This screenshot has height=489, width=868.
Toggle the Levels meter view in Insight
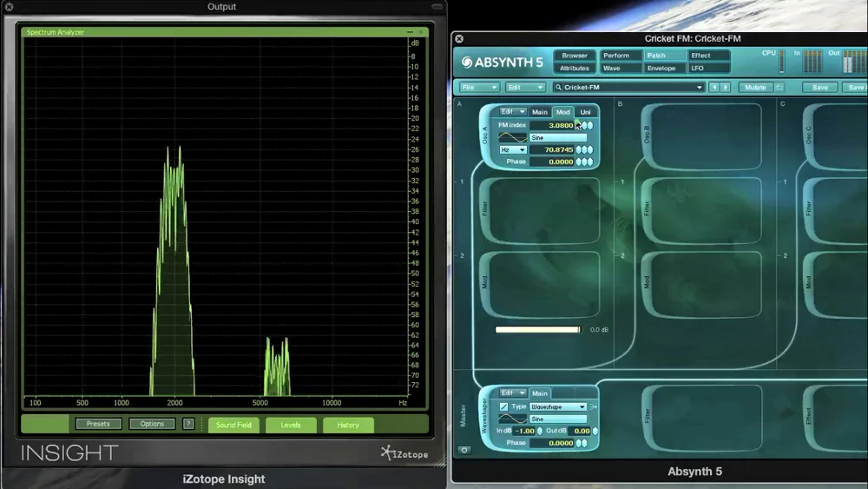[291, 425]
